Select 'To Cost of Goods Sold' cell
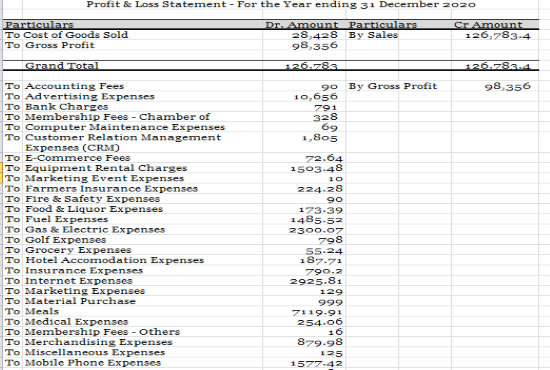The image size is (550, 370). point(67,35)
